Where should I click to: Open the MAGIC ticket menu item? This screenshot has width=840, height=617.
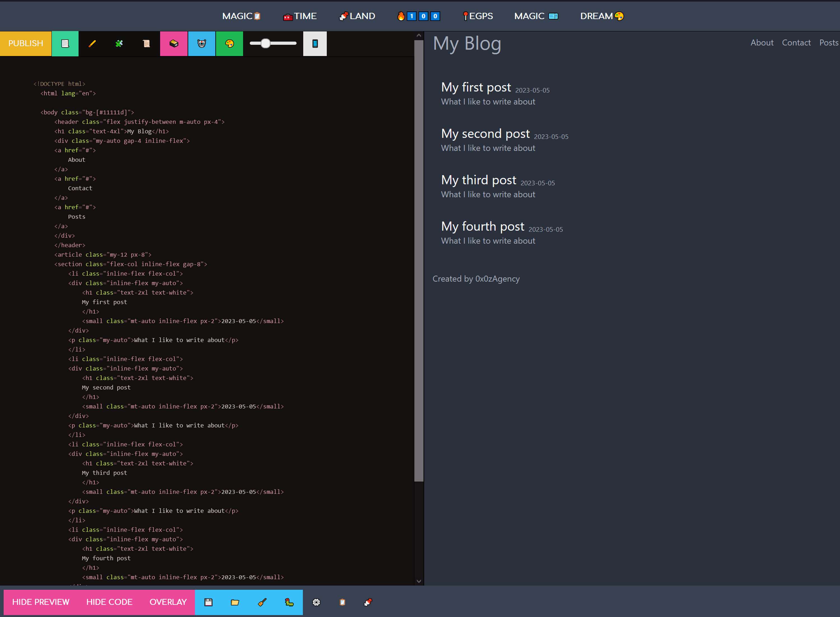coord(536,16)
